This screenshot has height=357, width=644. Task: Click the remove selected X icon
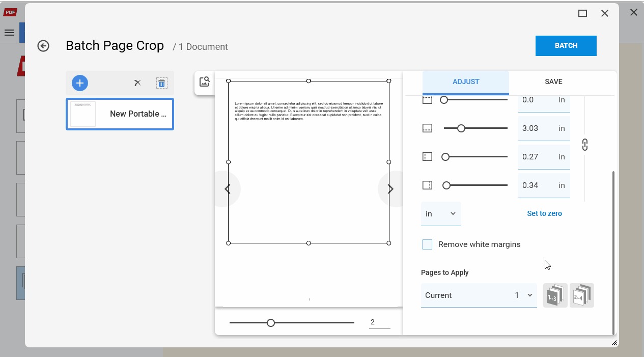pyautogui.click(x=137, y=83)
